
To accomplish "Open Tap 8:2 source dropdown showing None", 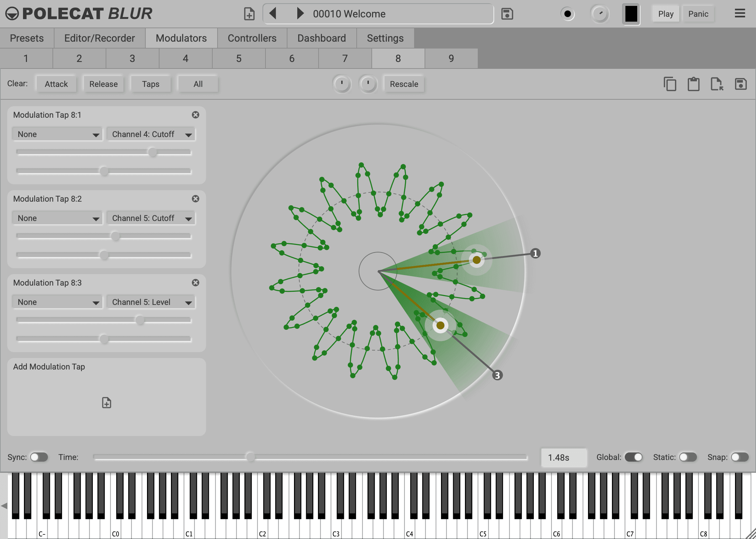I will tap(58, 218).
